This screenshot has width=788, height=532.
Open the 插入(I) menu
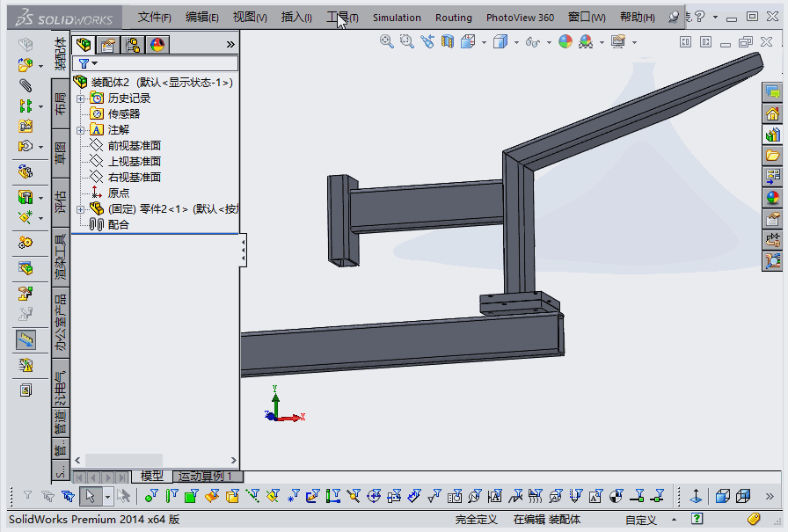(x=296, y=18)
